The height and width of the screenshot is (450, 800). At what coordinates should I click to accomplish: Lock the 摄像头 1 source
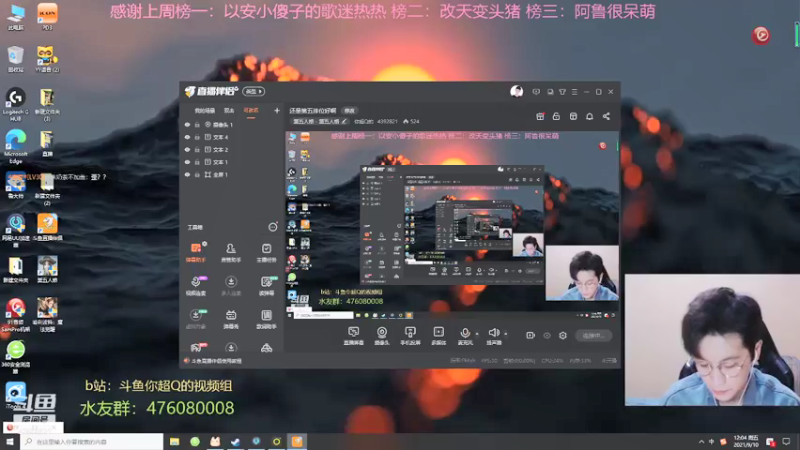coord(197,124)
